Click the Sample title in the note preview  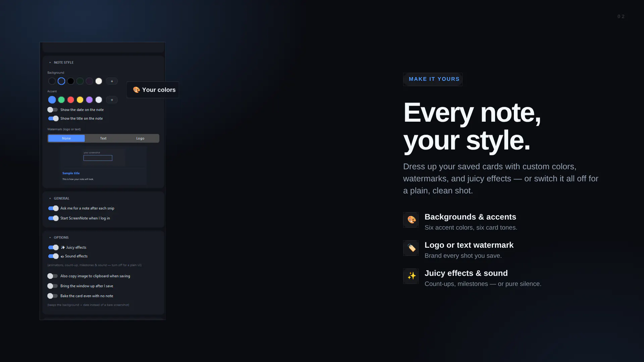[71, 173]
